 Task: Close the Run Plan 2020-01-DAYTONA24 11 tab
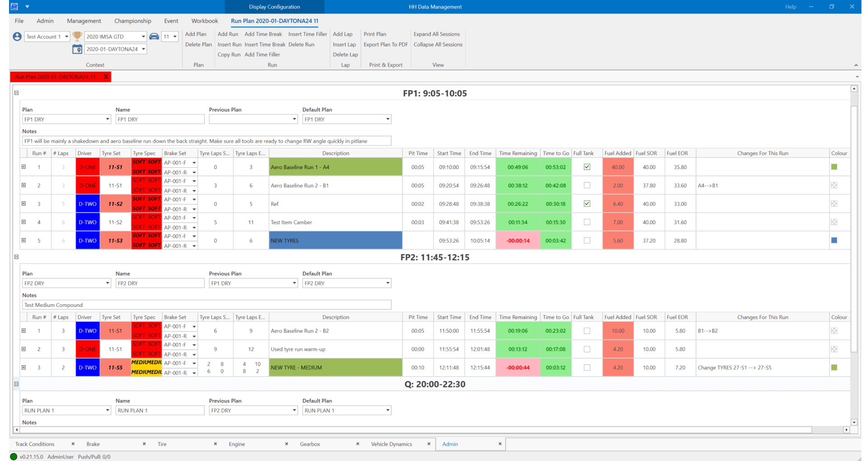[106, 76]
